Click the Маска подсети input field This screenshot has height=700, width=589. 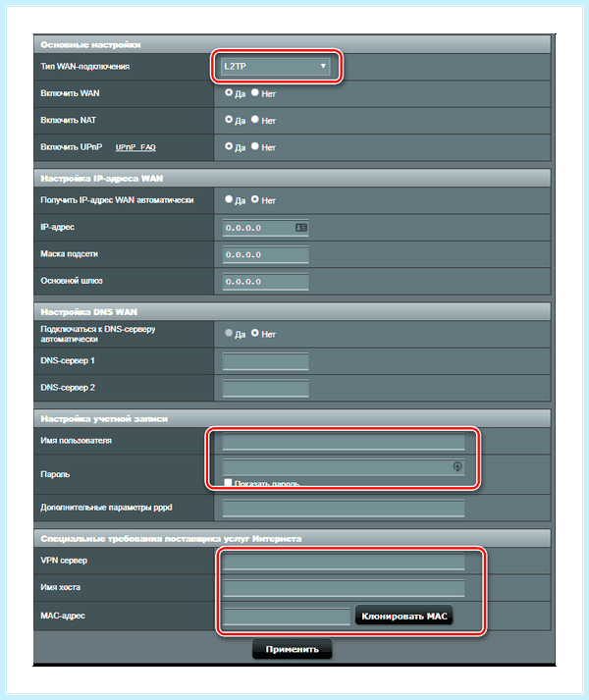(266, 254)
